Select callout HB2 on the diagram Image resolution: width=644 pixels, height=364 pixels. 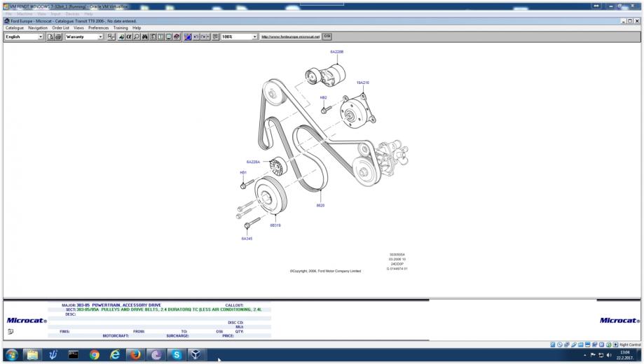click(323, 98)
